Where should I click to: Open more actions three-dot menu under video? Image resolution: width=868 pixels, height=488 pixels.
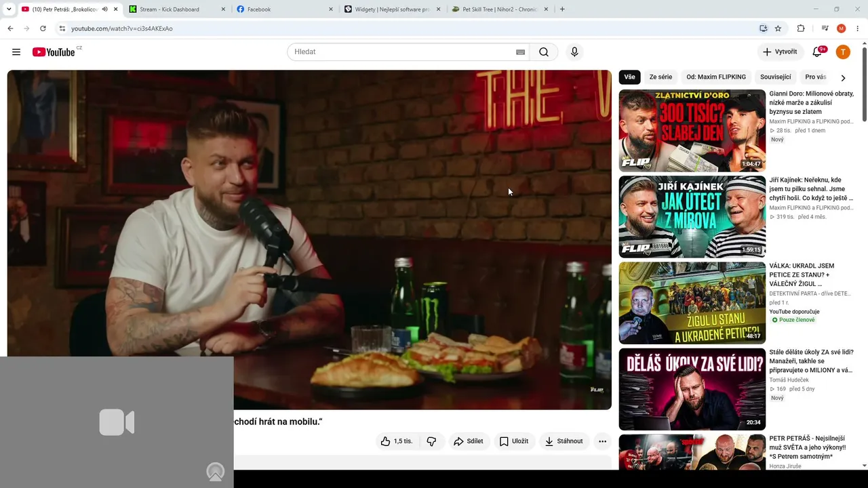(x=602, y=441)
